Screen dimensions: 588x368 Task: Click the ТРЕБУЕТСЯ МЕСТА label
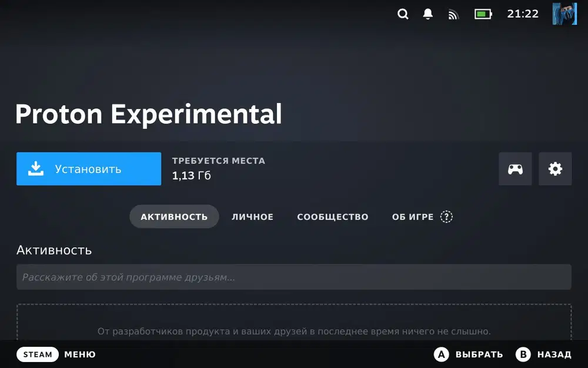[x=219, y=161]
